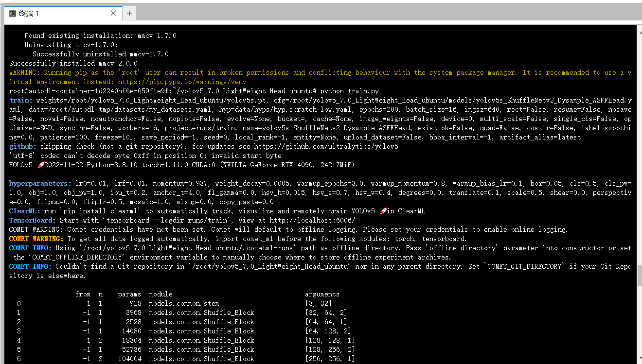Open a new terminal tab with the plus button
Viewport: 642px width, 364px height.
[x=129, y=13]
